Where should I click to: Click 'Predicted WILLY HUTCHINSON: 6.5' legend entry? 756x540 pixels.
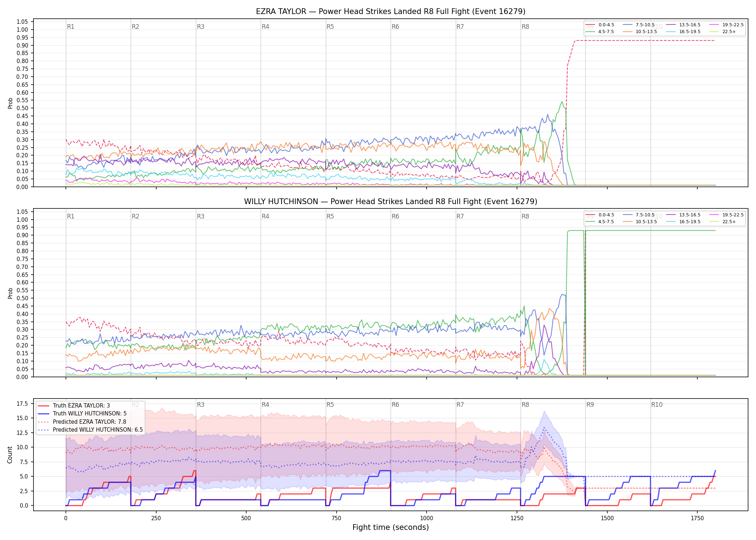[90, 430]
